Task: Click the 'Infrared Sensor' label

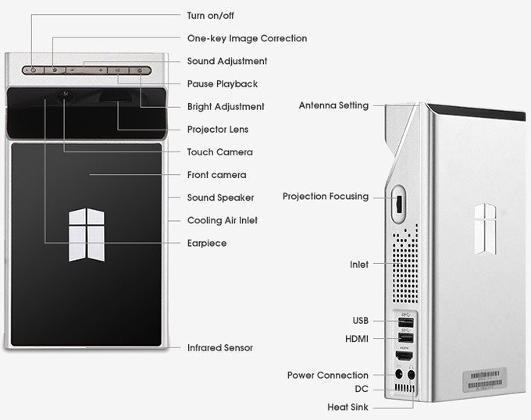Action: (x=220, y=347)
